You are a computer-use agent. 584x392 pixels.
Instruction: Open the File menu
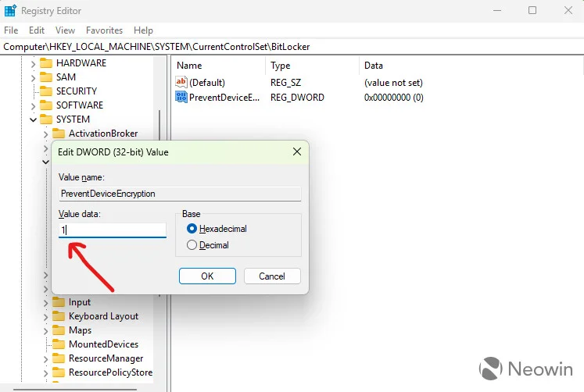(11, 30)
